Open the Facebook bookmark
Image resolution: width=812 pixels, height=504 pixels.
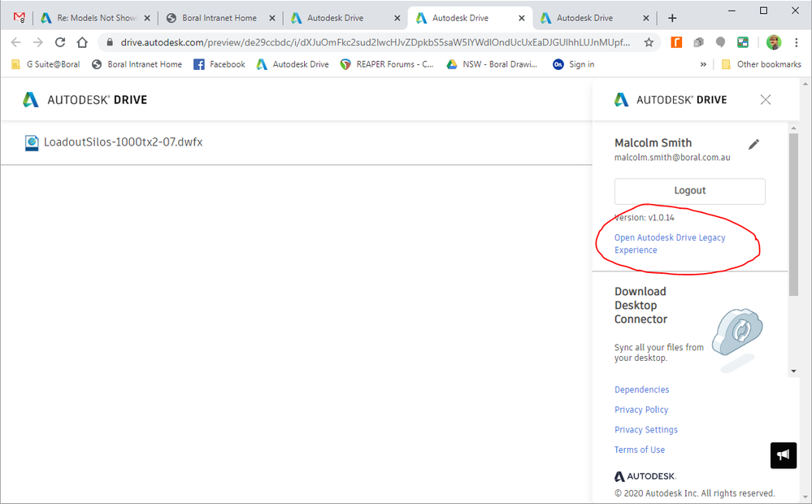(219, 64)
